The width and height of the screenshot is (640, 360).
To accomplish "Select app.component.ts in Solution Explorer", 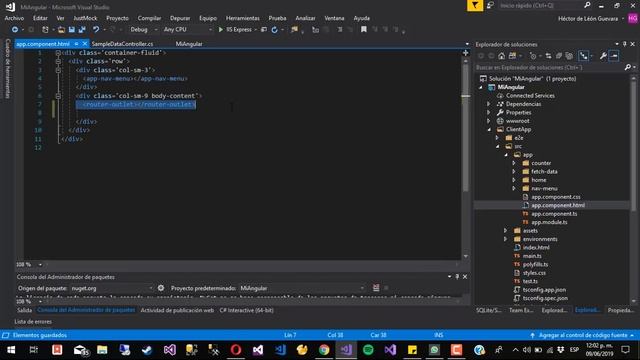I will pyautogui.click(x=554, y=213).
